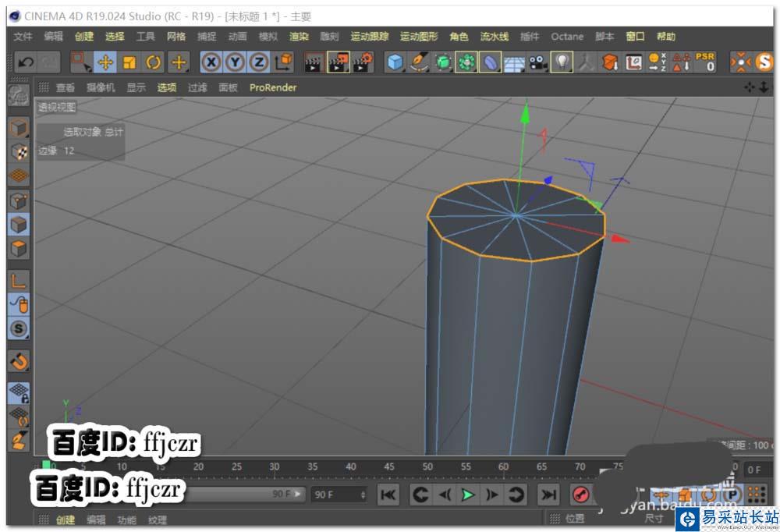
Task: Open the viewport 显示 (Display) menu
Action: (136, 87)
